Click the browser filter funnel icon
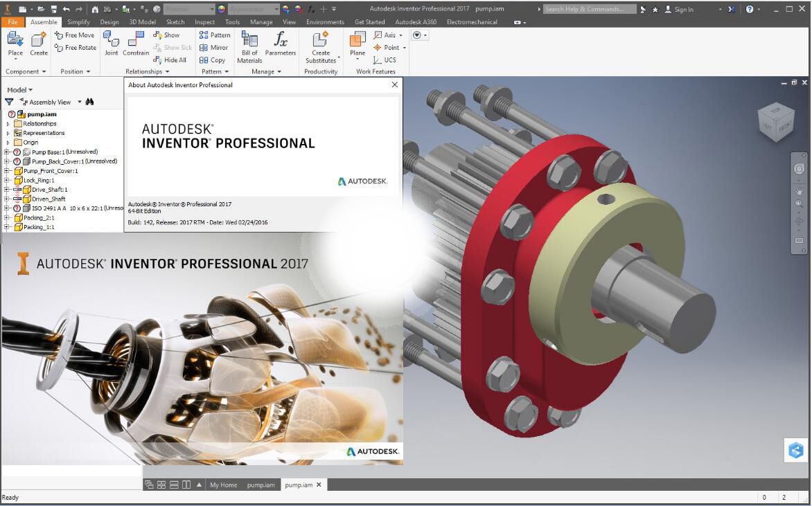This screenshot has height=506, width=812. pos(9,102)
